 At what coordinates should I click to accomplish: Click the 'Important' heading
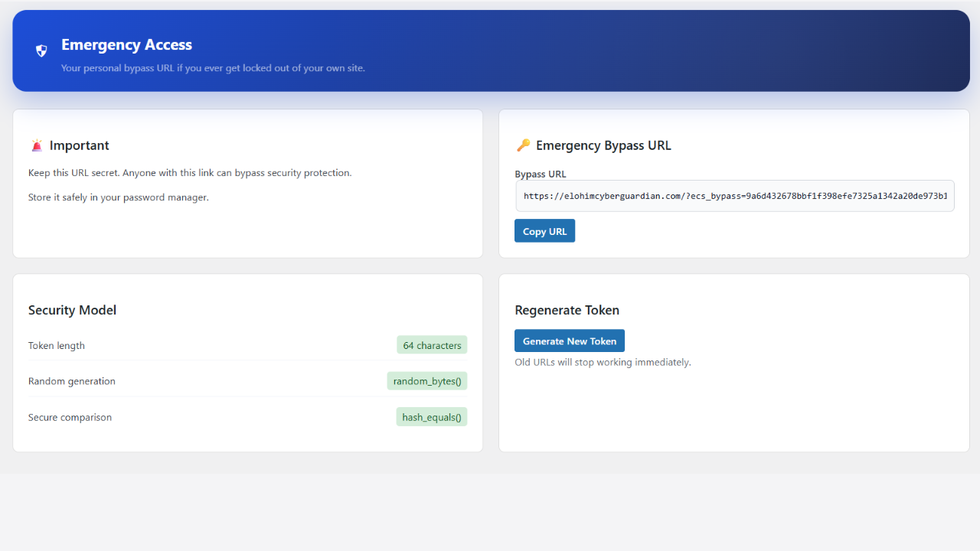click(x=80, y=145)
